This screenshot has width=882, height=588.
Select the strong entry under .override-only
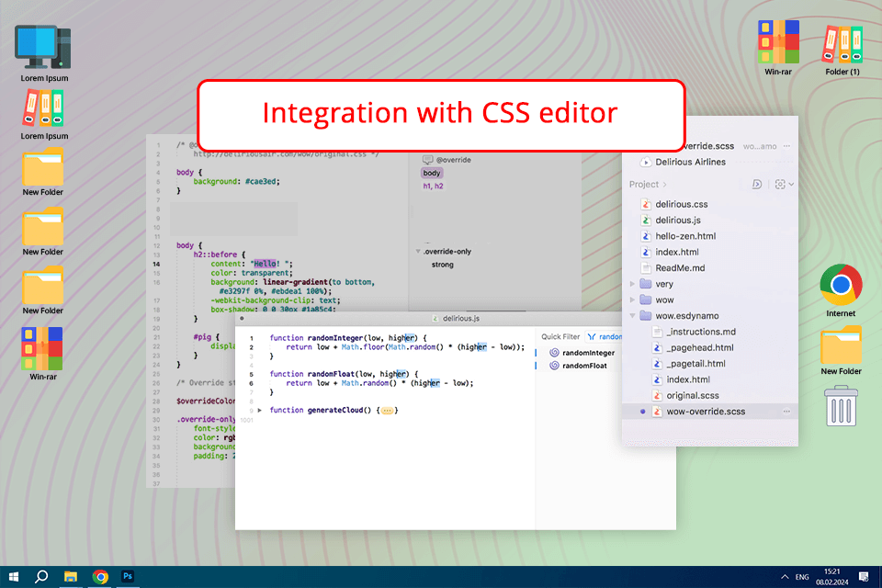[x=442, y=265]
